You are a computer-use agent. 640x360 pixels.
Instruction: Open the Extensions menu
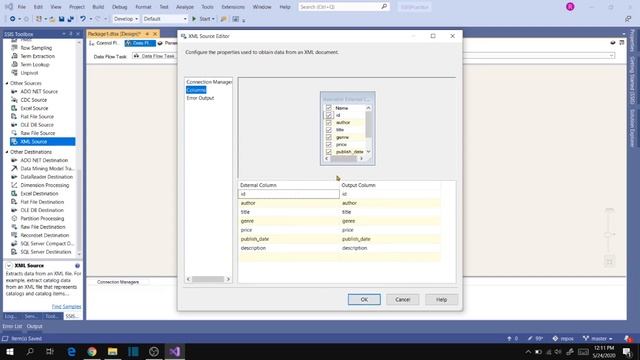click(233, 7)
